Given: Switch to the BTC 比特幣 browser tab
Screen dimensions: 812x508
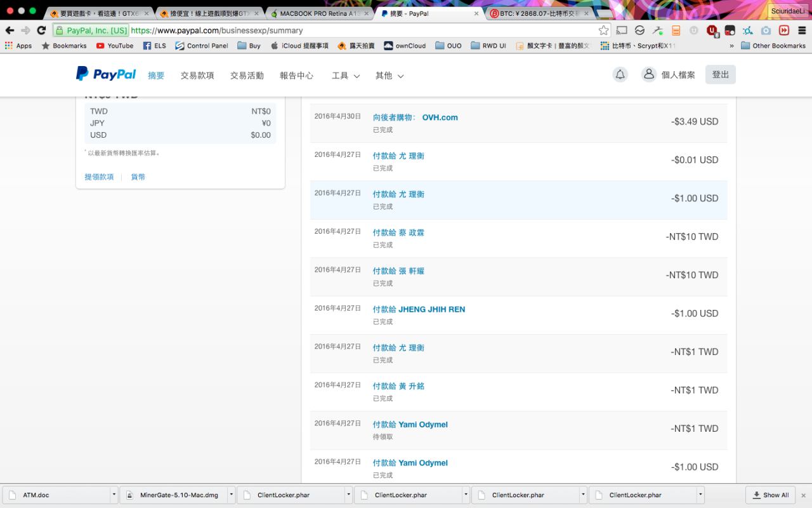Looking at the screenshot, I should [539, 13].
